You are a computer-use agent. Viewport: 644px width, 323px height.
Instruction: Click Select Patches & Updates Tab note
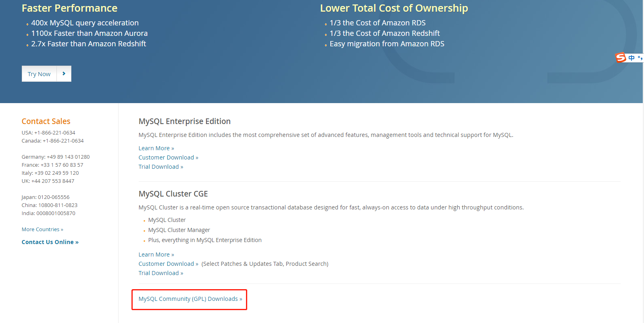[265, 264]
